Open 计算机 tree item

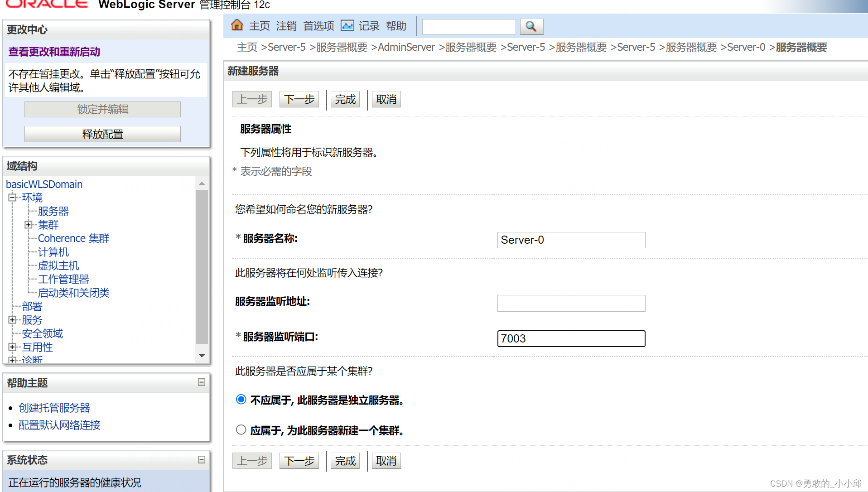tap(53, 252)
